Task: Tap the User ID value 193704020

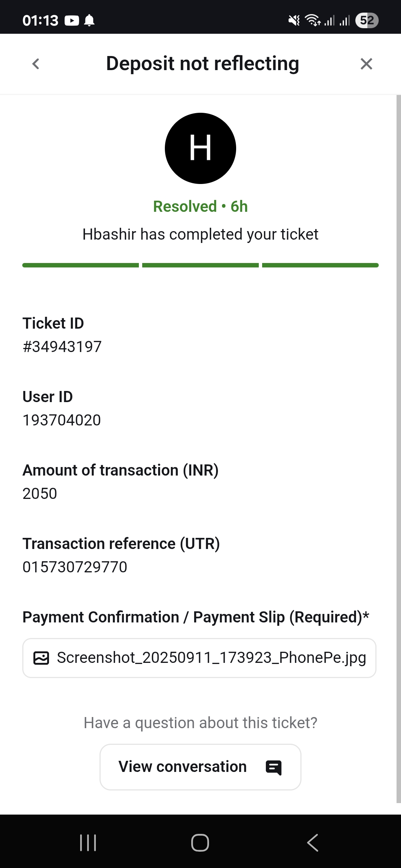Action: pos(62,420)
